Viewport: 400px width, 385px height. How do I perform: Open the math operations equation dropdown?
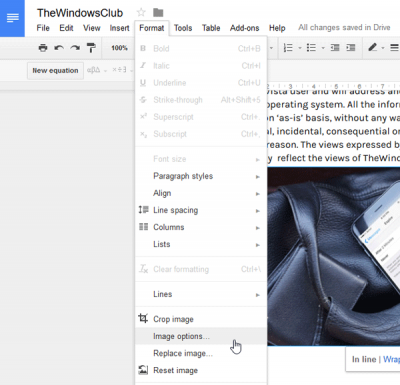(x=122, y=70)
